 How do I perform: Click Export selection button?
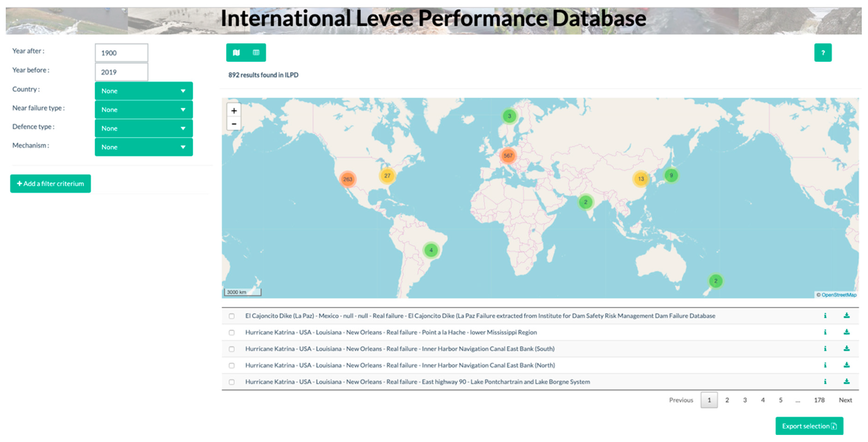pyautogui.click(x=809, y=426)
